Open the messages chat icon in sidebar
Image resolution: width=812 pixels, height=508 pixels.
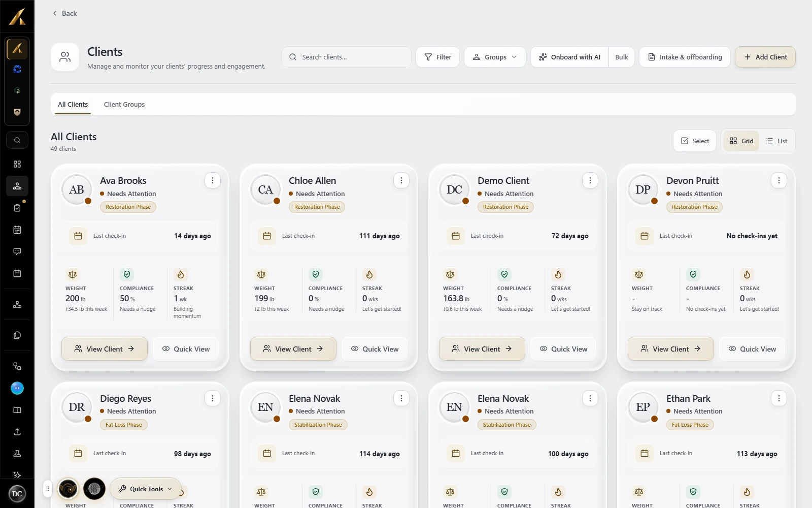17,251
